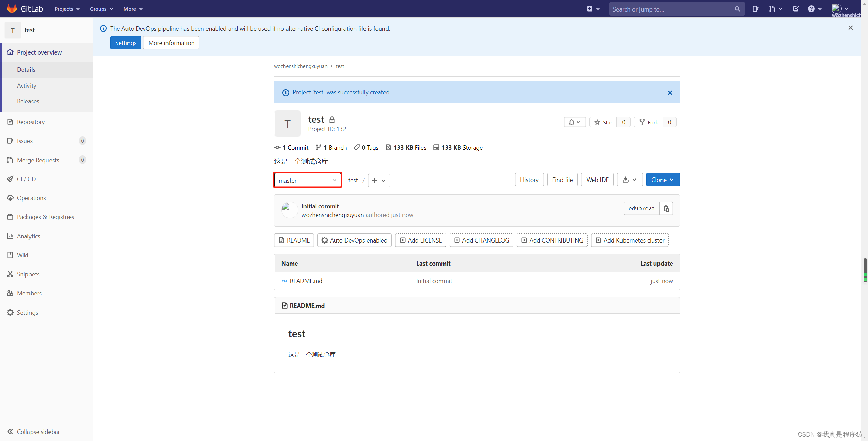The width and height of the screenshot is (868, 441).
Task: Open the 1 Commit link
Action: [291, 147]
